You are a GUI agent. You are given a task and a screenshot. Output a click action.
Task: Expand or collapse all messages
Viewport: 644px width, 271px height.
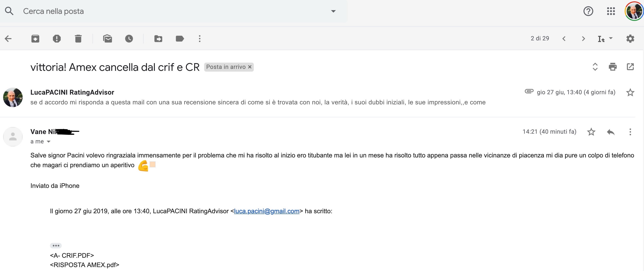[595, 67]
